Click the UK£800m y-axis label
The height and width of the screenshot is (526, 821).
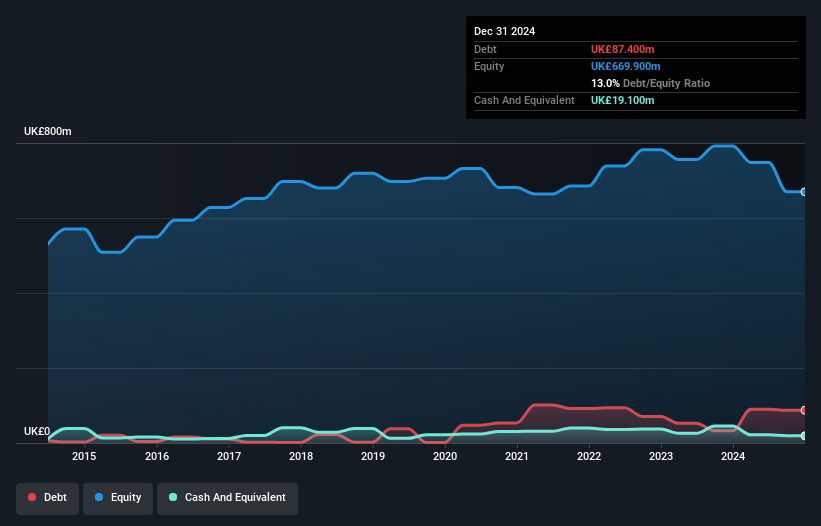pyautogui.click(x=48, y=131)
